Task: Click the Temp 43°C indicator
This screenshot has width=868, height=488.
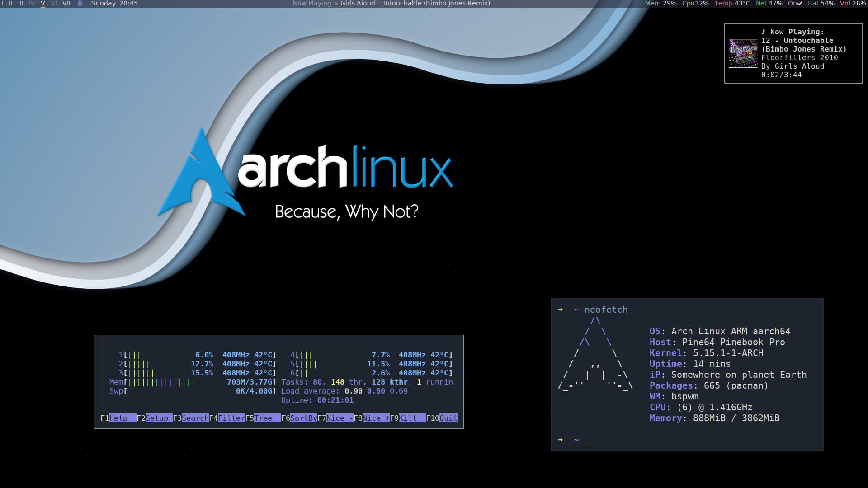Action: (732, 3)
